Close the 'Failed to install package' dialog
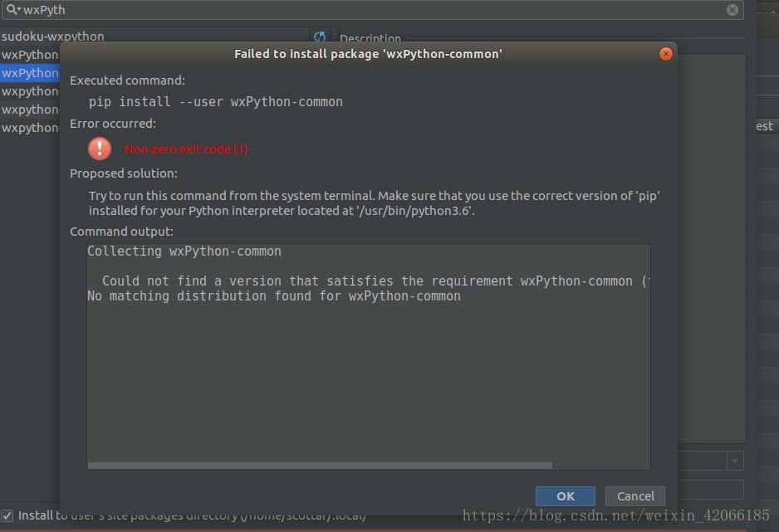779x532 pixels. tap(666, 54)
